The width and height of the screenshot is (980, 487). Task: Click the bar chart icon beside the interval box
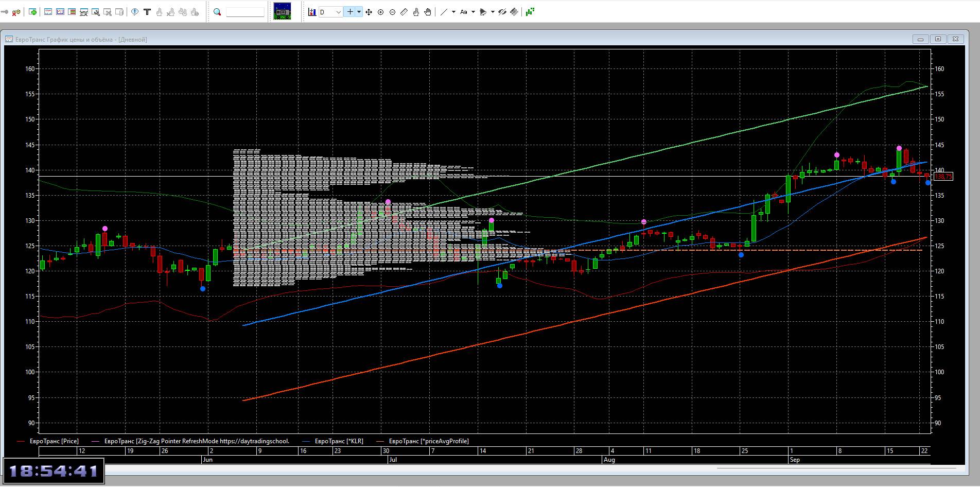coord(312,12)
